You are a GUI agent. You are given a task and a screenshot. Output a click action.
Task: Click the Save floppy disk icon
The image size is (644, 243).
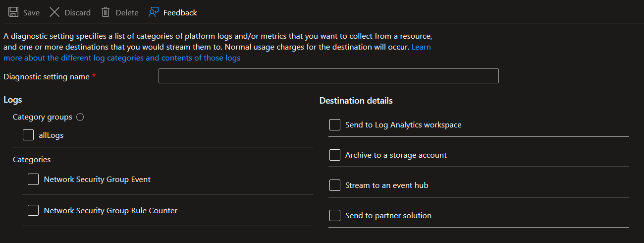click(13, 12)
